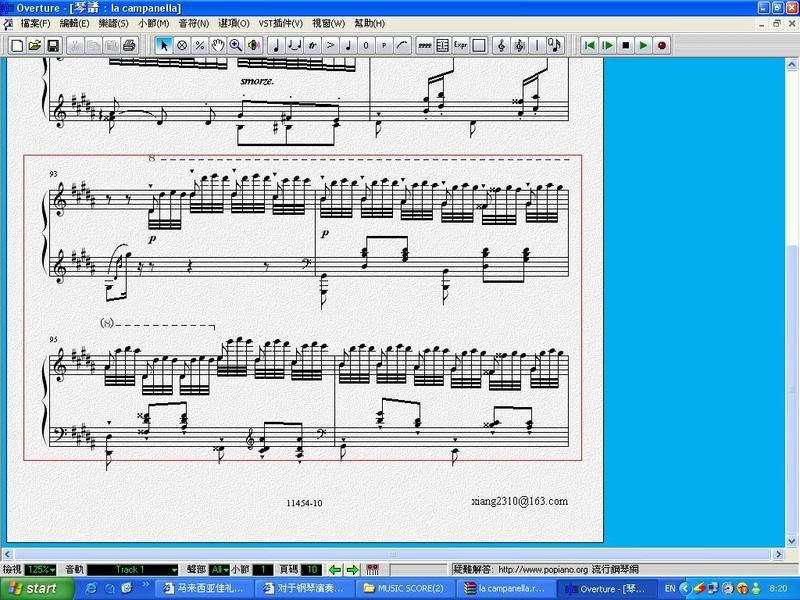Click the print icon
The height and width of the screenshot is (600, 800).
(x=128, y=45)
